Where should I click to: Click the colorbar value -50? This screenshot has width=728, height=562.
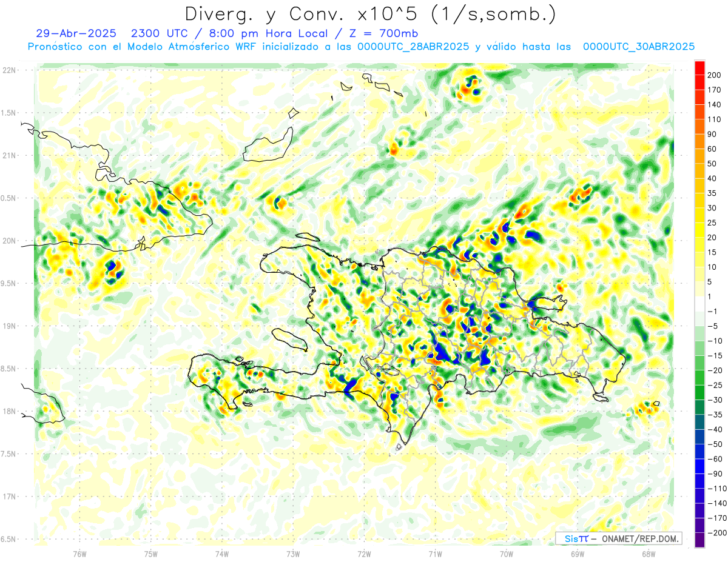[716, 444]
